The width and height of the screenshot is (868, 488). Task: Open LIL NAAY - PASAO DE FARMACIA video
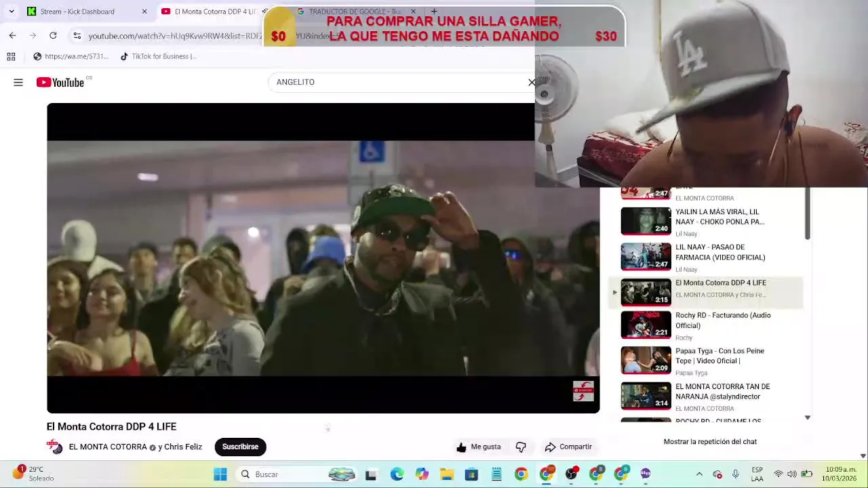pos(720,252)
